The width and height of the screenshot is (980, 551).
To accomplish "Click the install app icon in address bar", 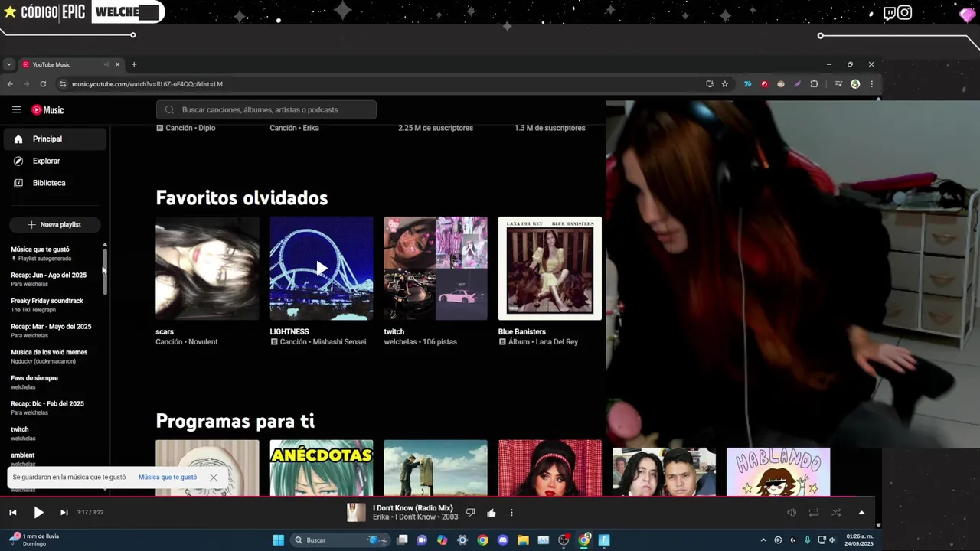I will coord(710,84).
